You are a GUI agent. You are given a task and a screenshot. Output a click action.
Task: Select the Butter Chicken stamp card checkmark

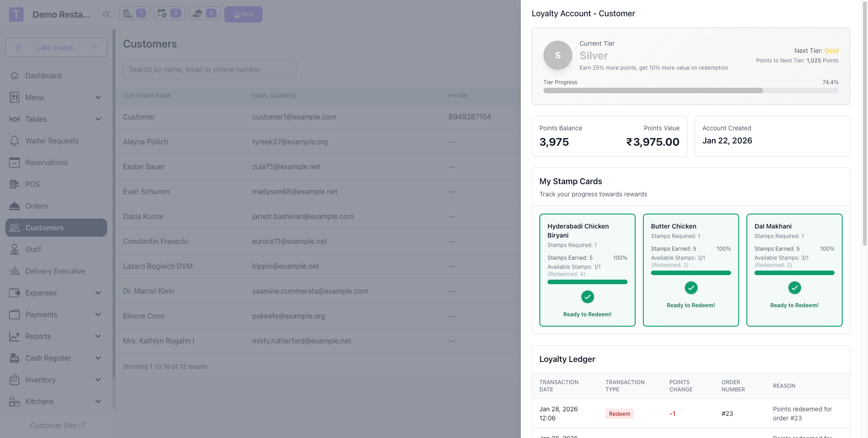[x=691, y=288]
